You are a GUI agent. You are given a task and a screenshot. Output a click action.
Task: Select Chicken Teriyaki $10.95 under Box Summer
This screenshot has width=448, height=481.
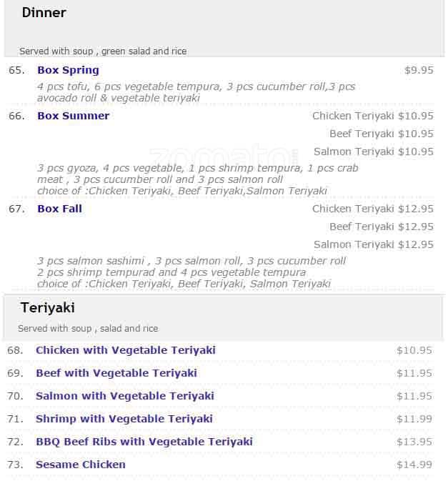point(372,116)
